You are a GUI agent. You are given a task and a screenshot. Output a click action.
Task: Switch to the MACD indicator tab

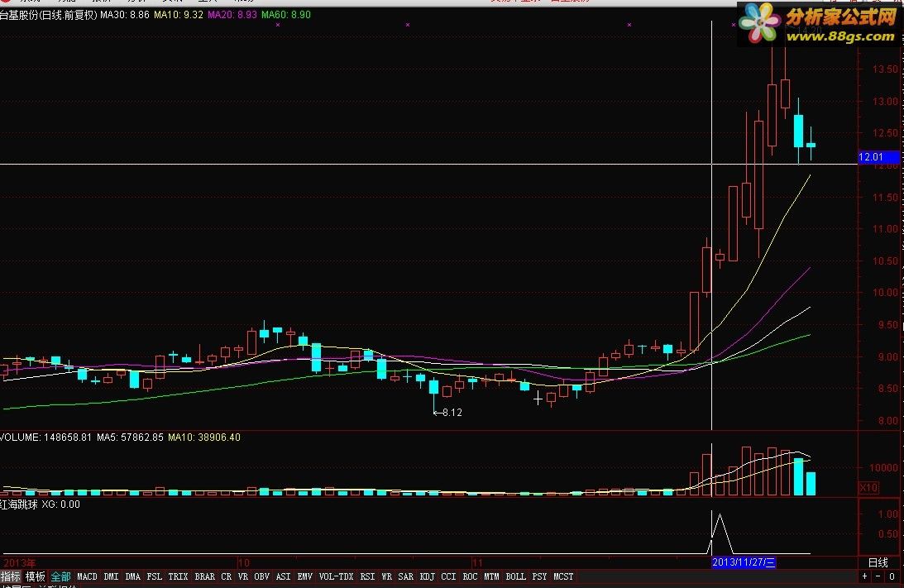(87, 576)
